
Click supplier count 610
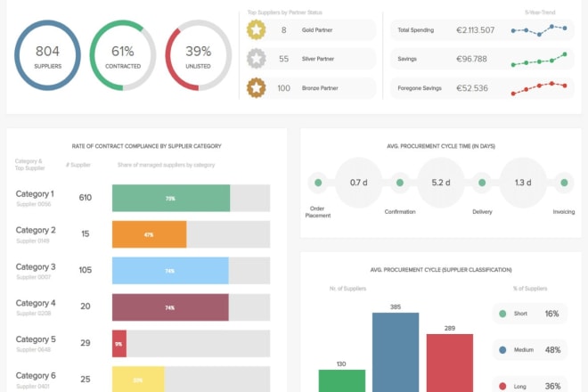click(x=86, y=198)
